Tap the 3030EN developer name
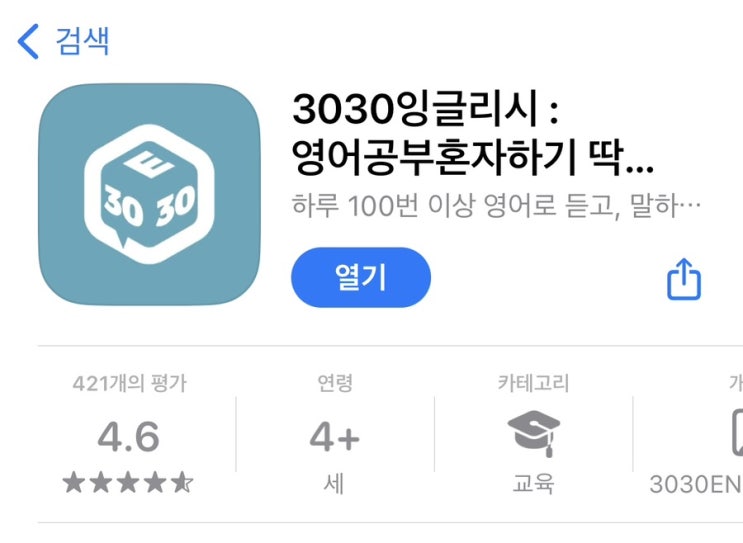Screen dimensions: 743x543 coord(696,484)
